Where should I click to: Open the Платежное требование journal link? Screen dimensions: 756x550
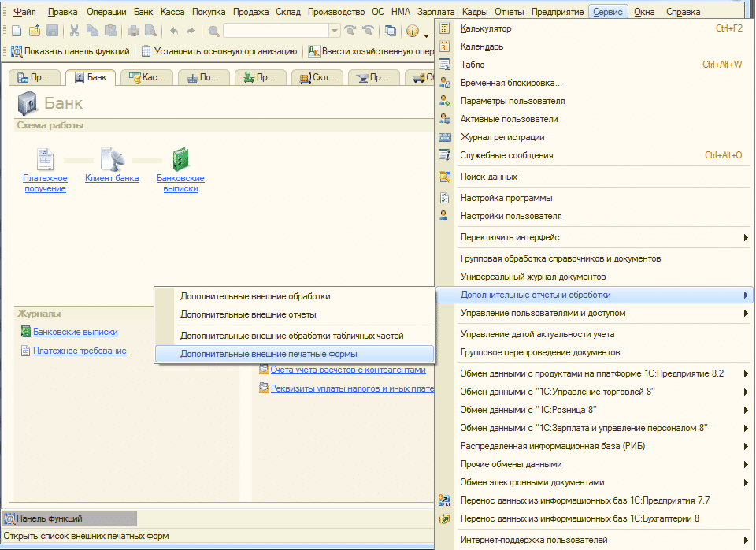(80, 351)
